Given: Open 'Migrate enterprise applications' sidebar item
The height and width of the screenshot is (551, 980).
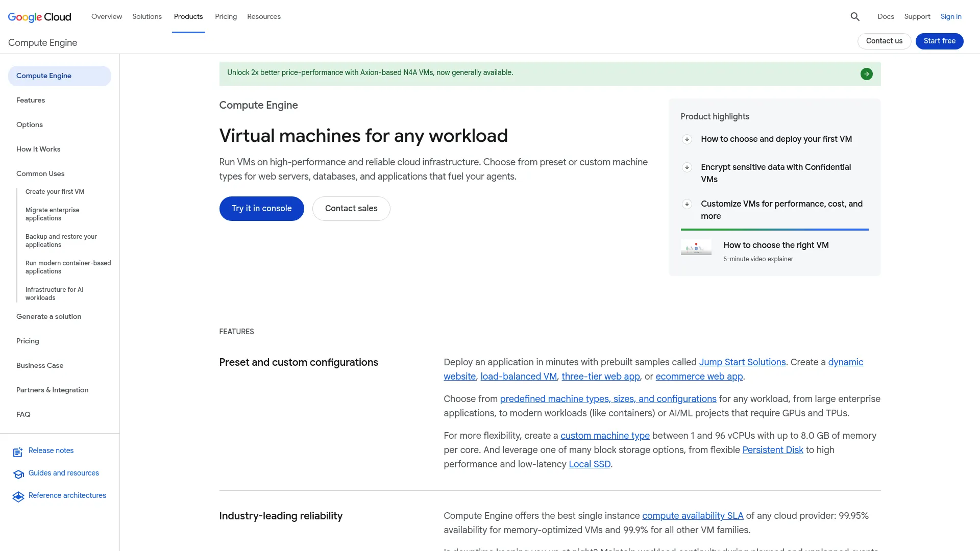Looking at the screenshot, I should (x=53, y=214).
